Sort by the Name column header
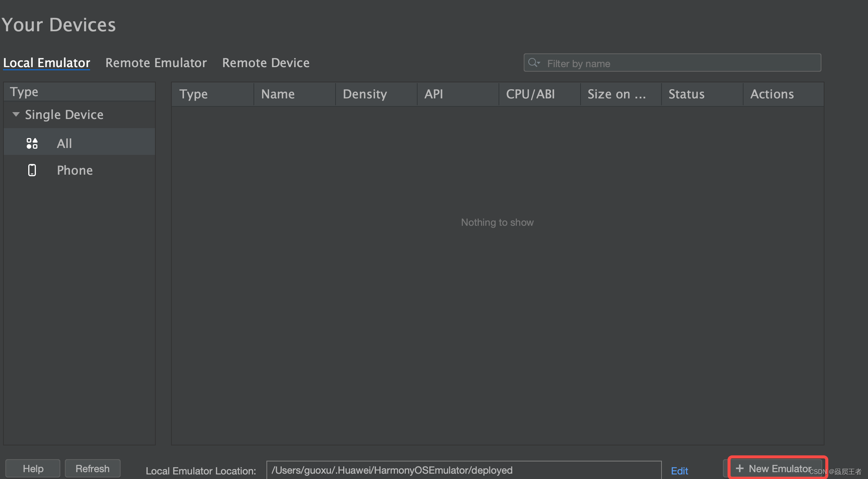 [278, 94]
